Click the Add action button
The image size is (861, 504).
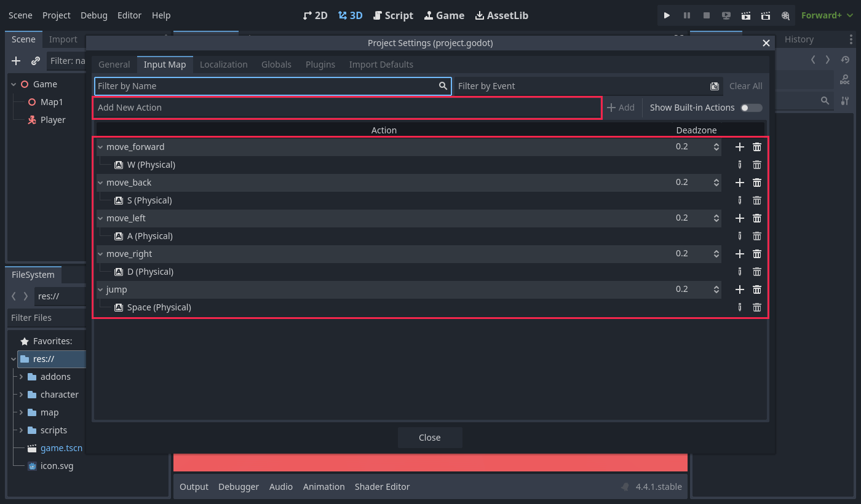pos(621,108)
